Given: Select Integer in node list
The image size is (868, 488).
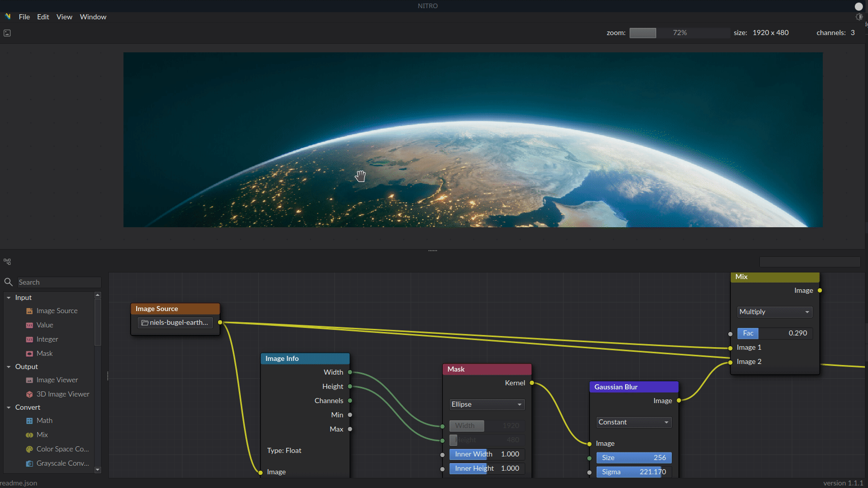Looking at the screenshot, I should tap(47, 339).
